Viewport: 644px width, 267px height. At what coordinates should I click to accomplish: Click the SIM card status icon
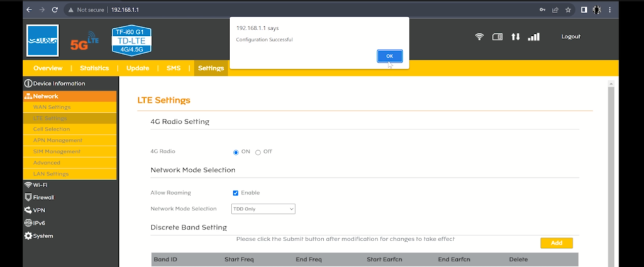[497, 37]
